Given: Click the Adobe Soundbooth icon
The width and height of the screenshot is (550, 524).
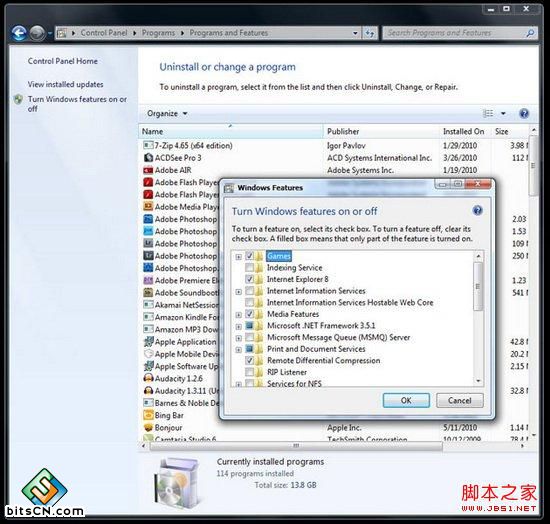Looking at the screenshot, I should [148, 293].
